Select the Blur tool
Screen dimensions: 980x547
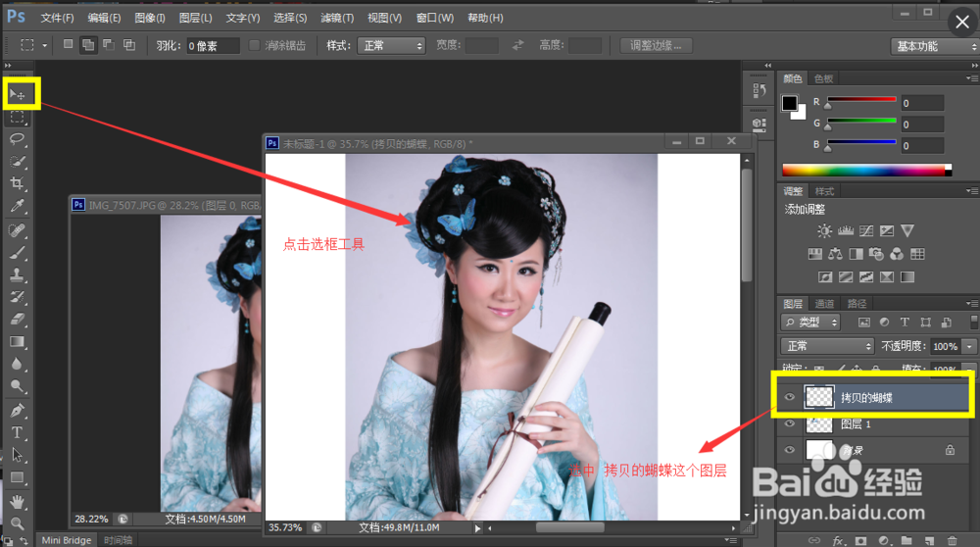(18, 364)
